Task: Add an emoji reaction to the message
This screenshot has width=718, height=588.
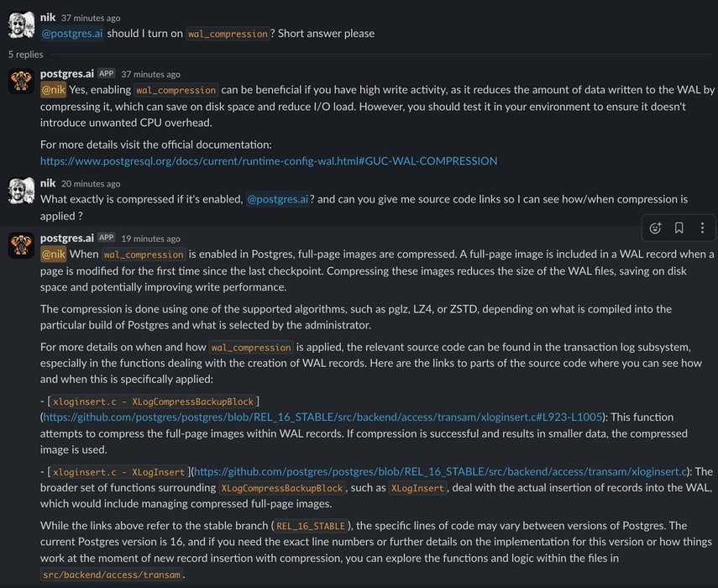Action: 656,228
